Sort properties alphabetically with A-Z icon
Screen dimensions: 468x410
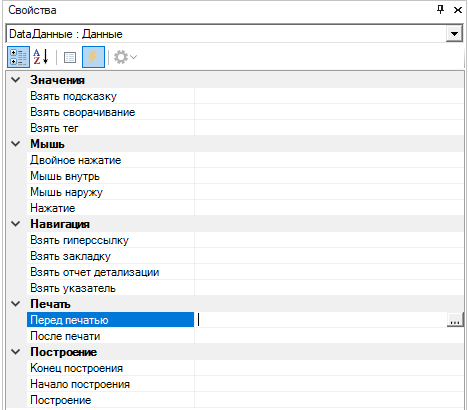pos(41,57)
